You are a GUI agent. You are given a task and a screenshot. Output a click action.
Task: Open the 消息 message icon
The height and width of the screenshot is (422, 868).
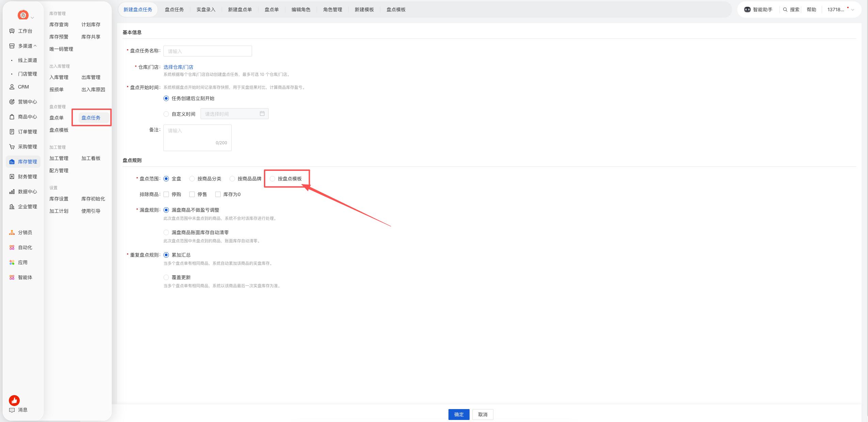12,410
